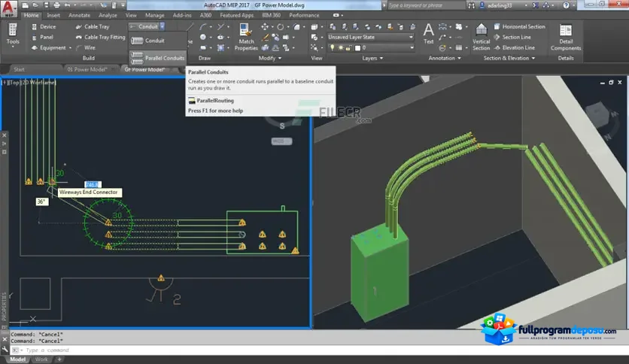The image size is (629, 364).
Task: Click the wrench customize icon beside command line
Action: (5, 350)
